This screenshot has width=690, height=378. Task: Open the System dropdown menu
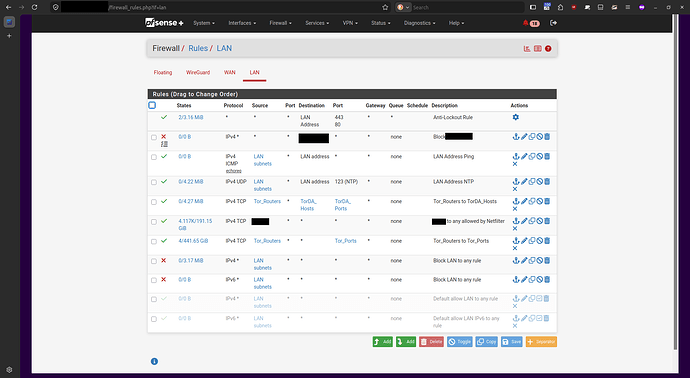point(204,23)
